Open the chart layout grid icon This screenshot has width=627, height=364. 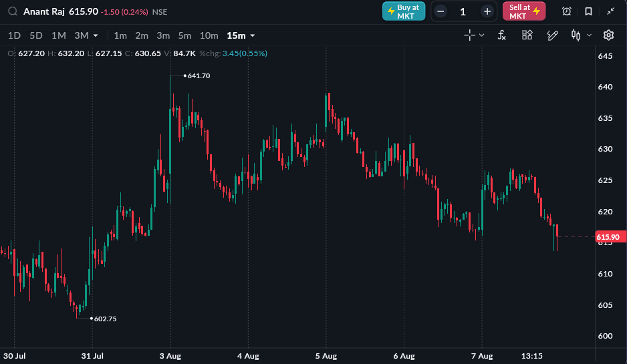click(x=527, y=35)
